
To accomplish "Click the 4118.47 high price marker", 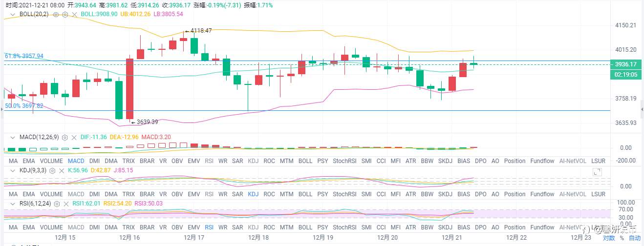I will [200, 30].
